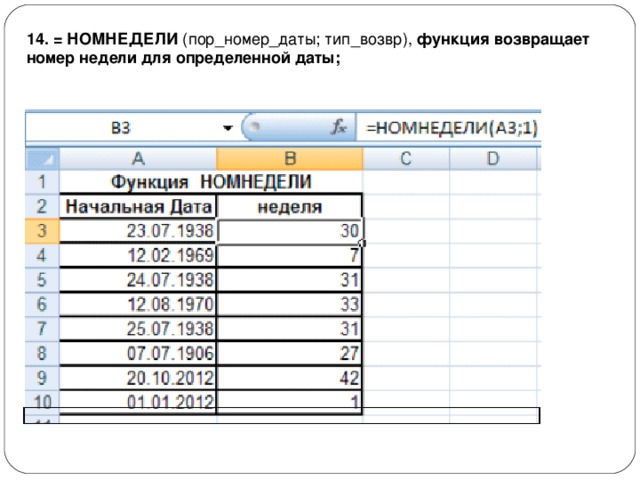Click the week cell showing 27

[x=289, y=353]
